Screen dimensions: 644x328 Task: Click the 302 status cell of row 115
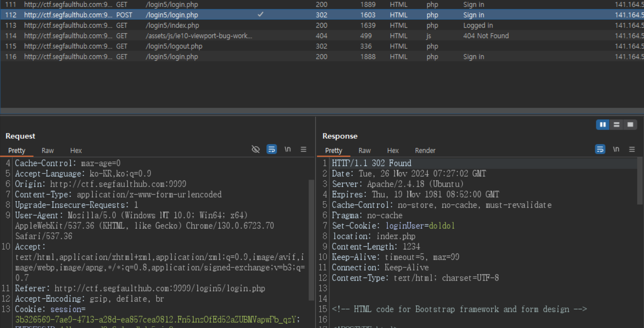322,46
